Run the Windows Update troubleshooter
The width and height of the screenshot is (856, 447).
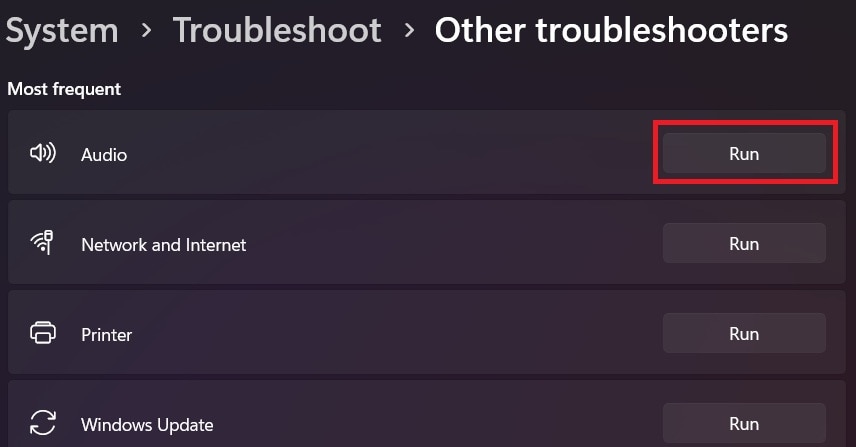tap(744, 423)
